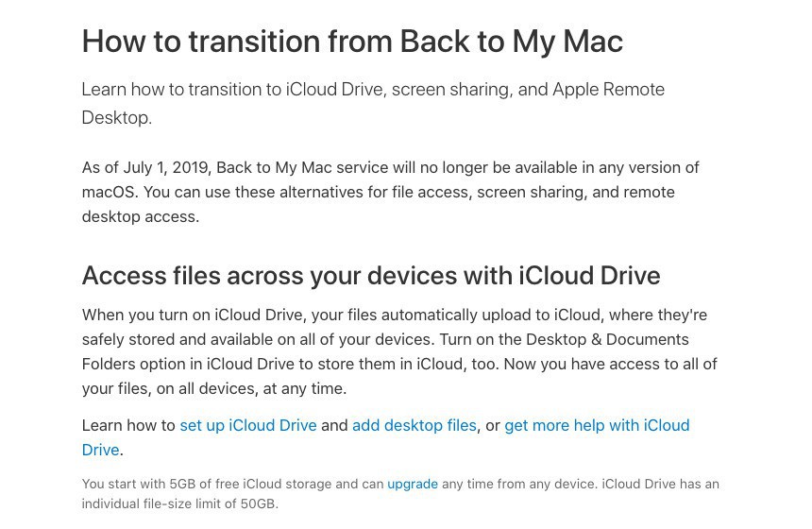The height and width of the screenshot is (529, 812).
Task: Click the words "Apple Remote Desktop" in the subtitle
Action: click(608, 90)
